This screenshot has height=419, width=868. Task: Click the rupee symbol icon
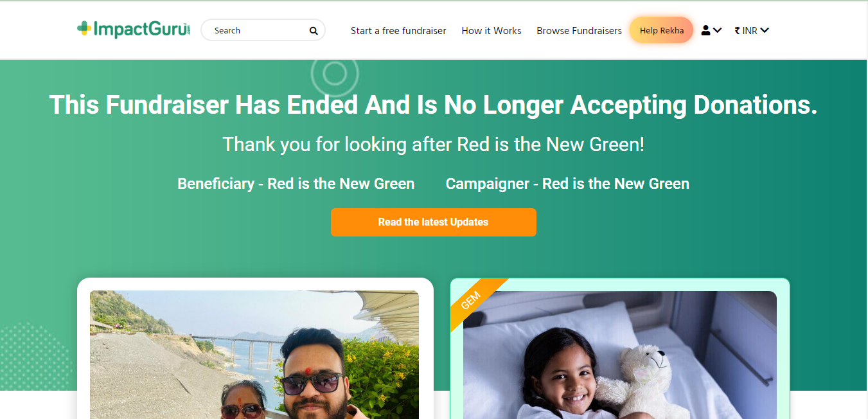pos(737,31)
